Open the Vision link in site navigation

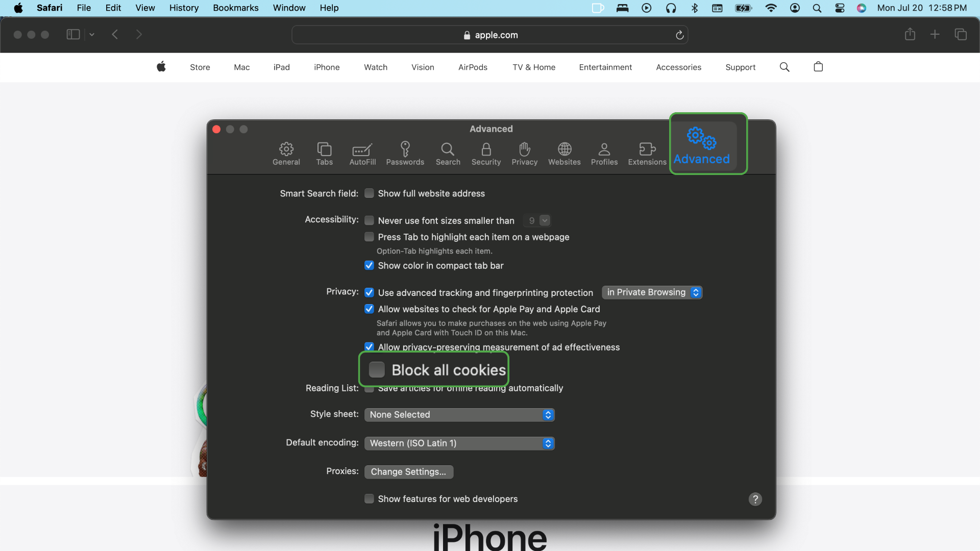coord(423,67)
